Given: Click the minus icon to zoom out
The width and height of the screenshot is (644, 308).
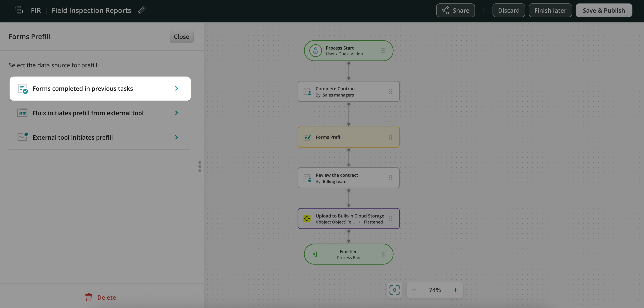Looking at the screenshot, I should point(414,290).
